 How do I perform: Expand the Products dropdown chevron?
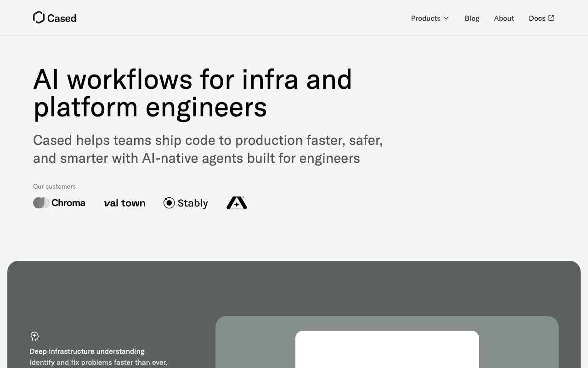click(x=446, y=18)
